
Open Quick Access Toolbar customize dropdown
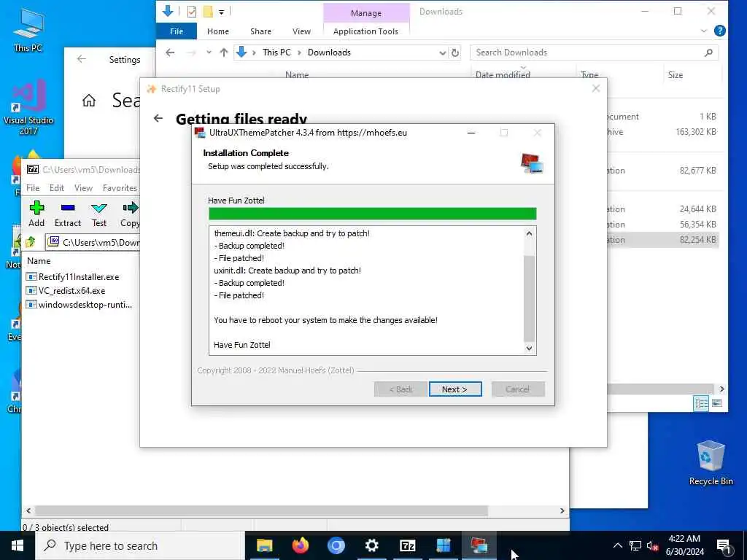click(x=222, y=12)
